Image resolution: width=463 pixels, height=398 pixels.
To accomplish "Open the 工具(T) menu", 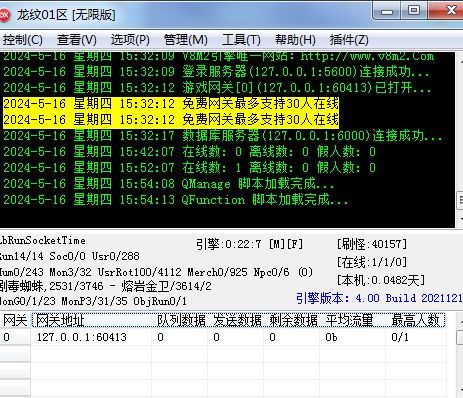I will coord(241,40).
